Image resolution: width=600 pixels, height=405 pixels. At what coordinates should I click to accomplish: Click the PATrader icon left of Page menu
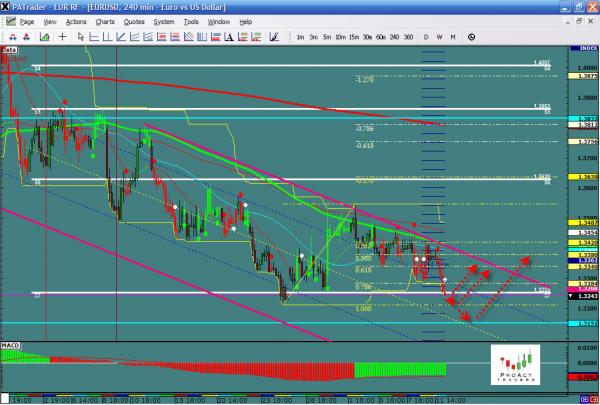coord(10,20)
